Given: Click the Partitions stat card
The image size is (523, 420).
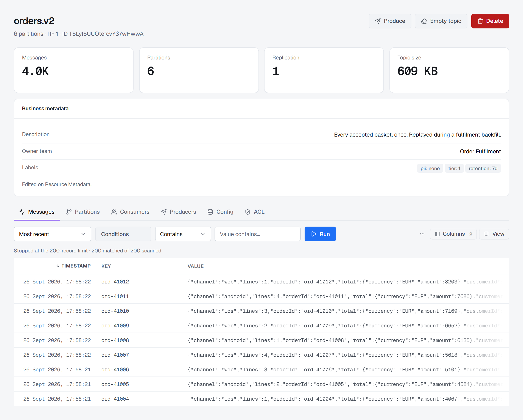Looking at the screenshot, I should [199, 70].
